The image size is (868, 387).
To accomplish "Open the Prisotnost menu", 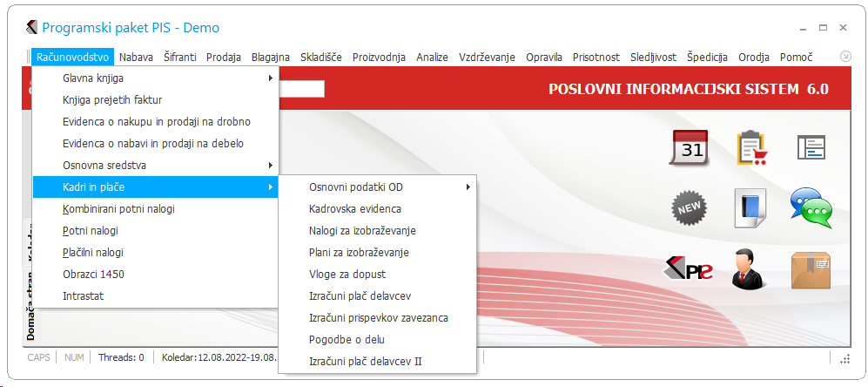I will 596,57.
